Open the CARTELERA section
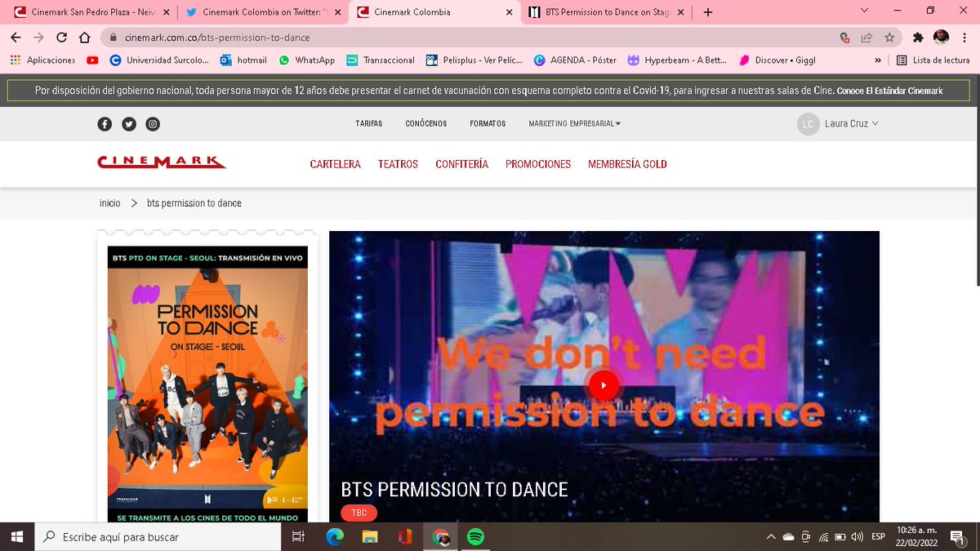Viewport: 980px width, 551px height. coord(335,164)
